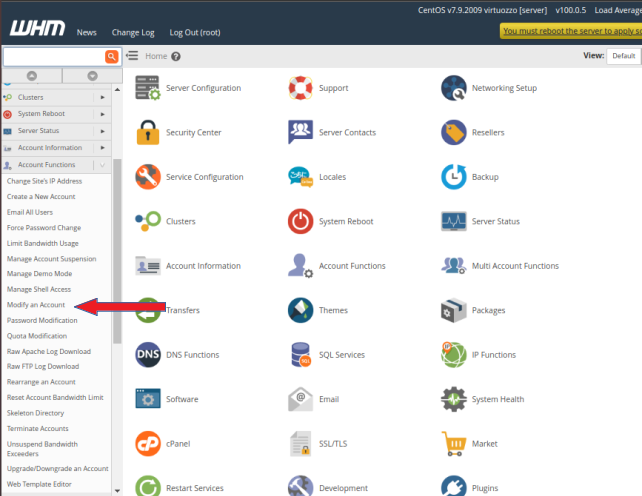Open the Multi Account Functions icon

point(454,265)
